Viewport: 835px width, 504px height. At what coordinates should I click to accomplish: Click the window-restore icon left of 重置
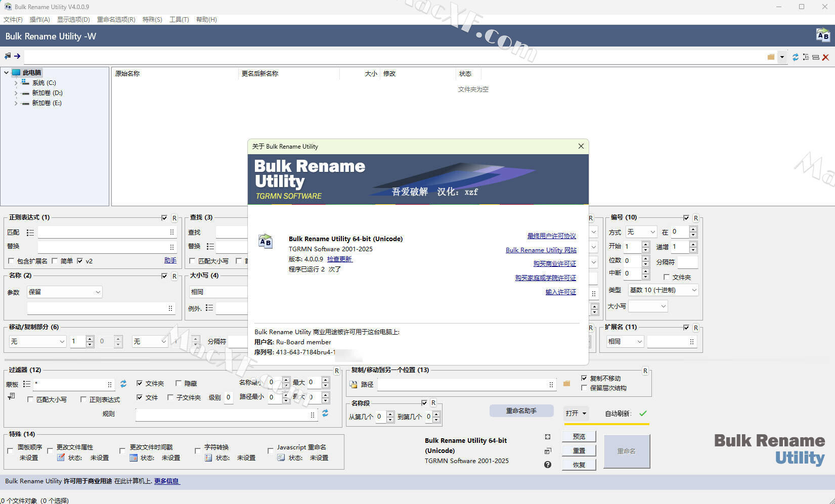tap(548, 451)
